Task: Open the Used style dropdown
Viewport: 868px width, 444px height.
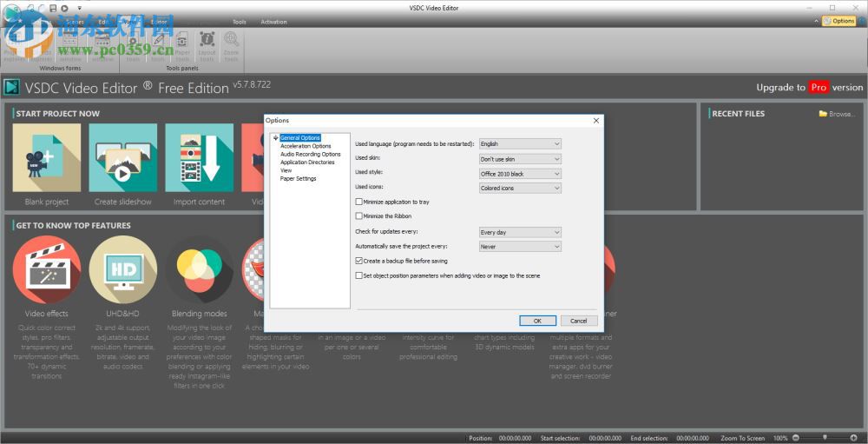Action: (x=520, y=174)
